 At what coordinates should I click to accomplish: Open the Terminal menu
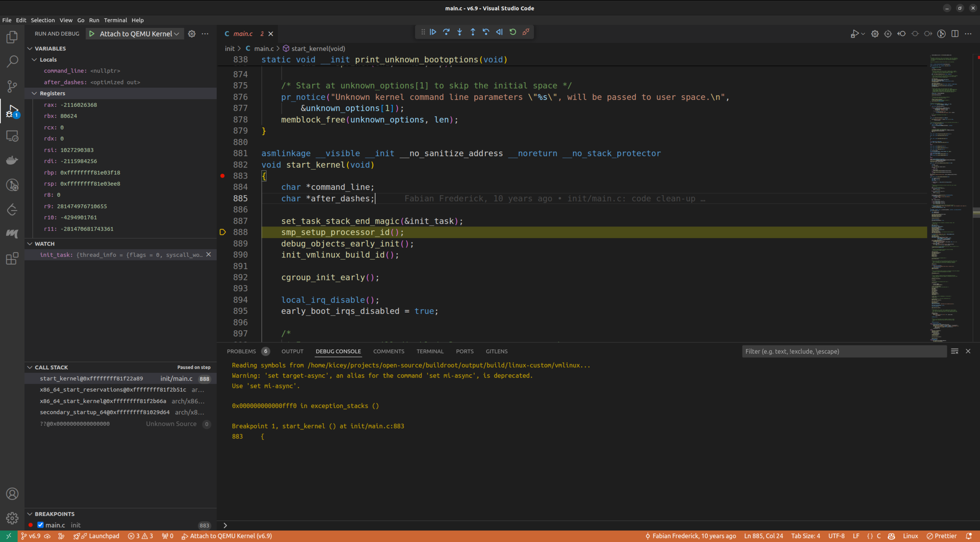click(x=116, y=20)
